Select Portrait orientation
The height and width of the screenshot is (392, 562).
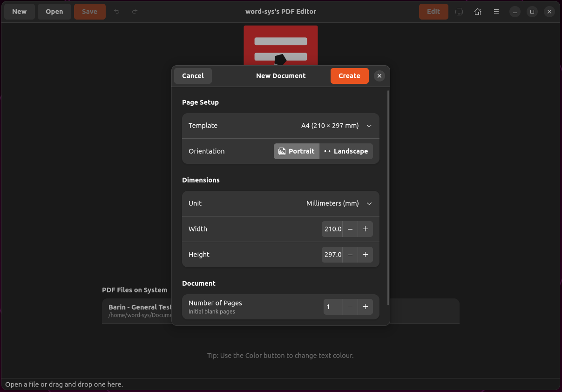(297, 151)
